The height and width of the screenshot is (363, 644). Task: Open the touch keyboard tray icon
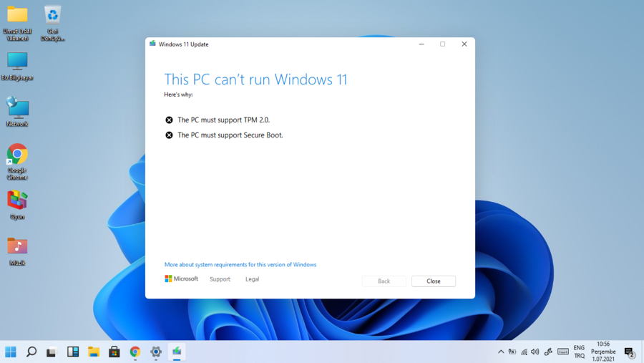[563, 352]
